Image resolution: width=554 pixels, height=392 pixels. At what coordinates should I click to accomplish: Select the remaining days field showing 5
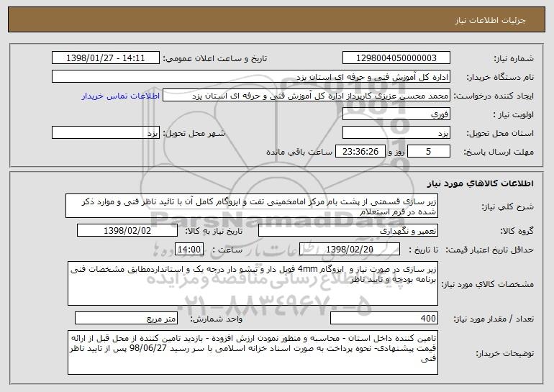429,152
